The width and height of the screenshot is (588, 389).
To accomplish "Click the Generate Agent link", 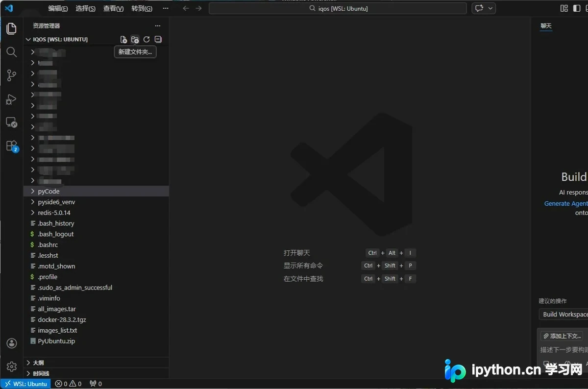I will tap(566, 203).
